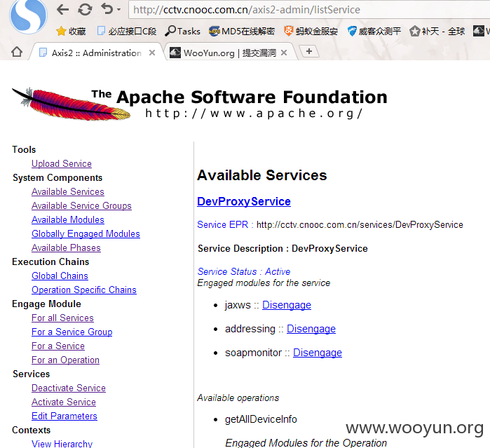Viewport: 490px width, 448px height.
Task: Open the DevProxyService heading link
Action: point(244,201)
